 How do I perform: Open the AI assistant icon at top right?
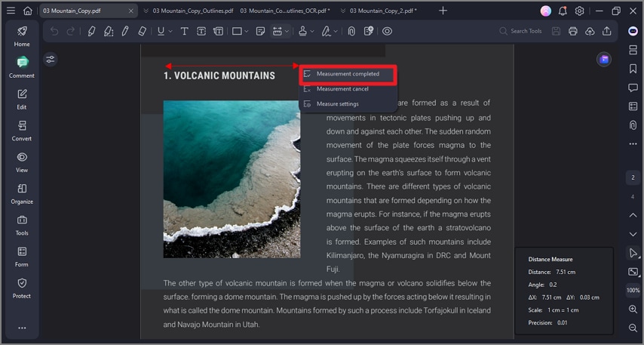coord(633,31)
